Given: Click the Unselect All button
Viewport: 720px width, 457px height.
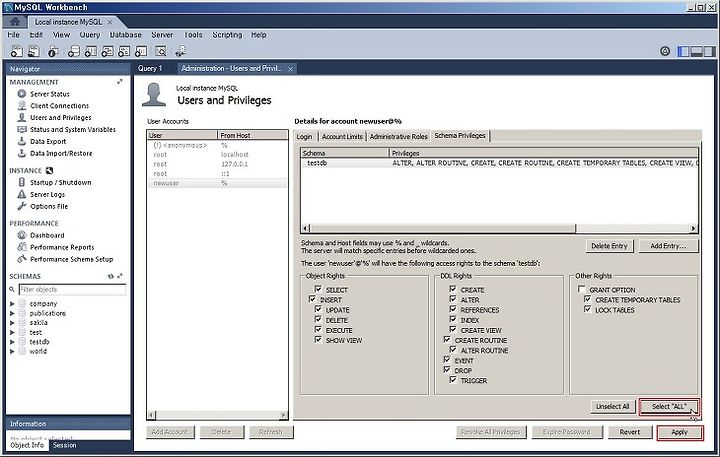Looking at the screenshot, I should pyautogui.click(x=613, y=406).
